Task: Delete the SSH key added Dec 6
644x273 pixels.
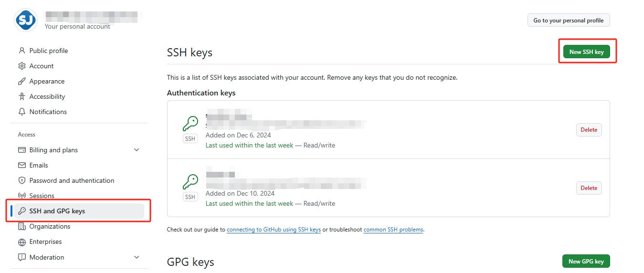Action: coord(589,130)
